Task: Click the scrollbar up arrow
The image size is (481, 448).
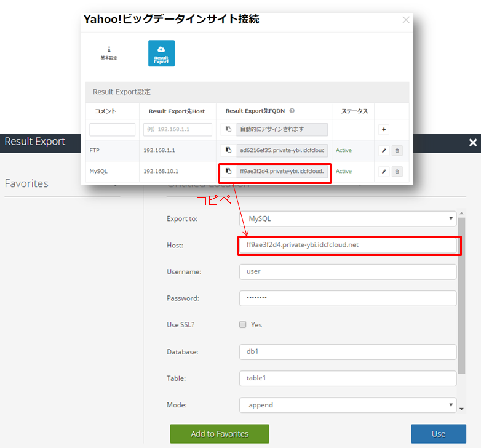Action: [x=461, y=213]
